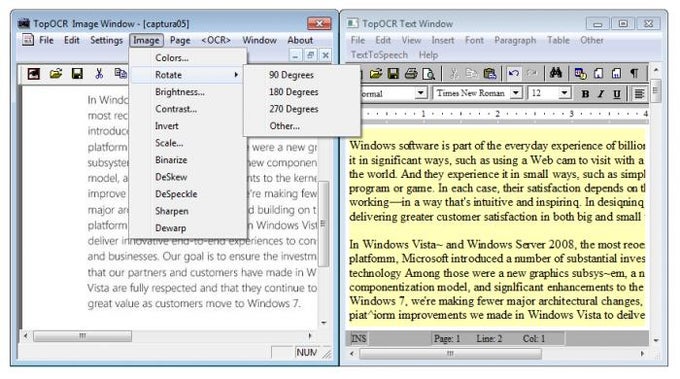Viewport: 680px width, 379px height.
Task: Choose DeSkew from Image menu
Action: (171, 177)
